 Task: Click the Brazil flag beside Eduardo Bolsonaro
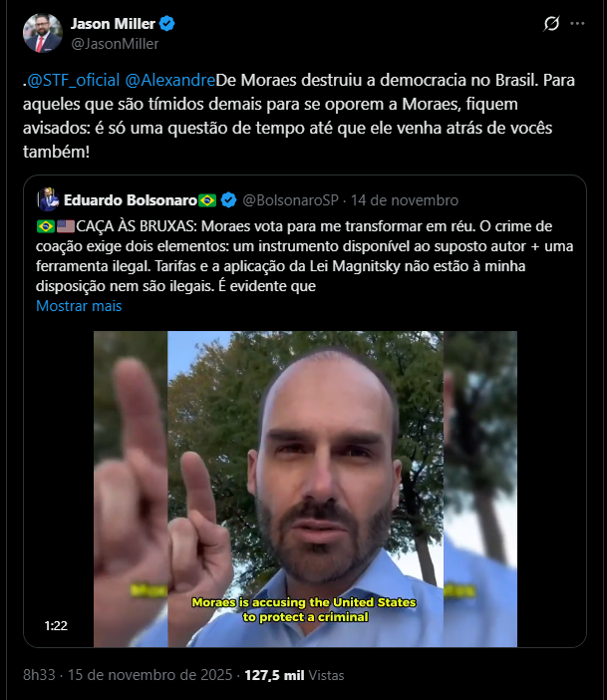(207, 200)
